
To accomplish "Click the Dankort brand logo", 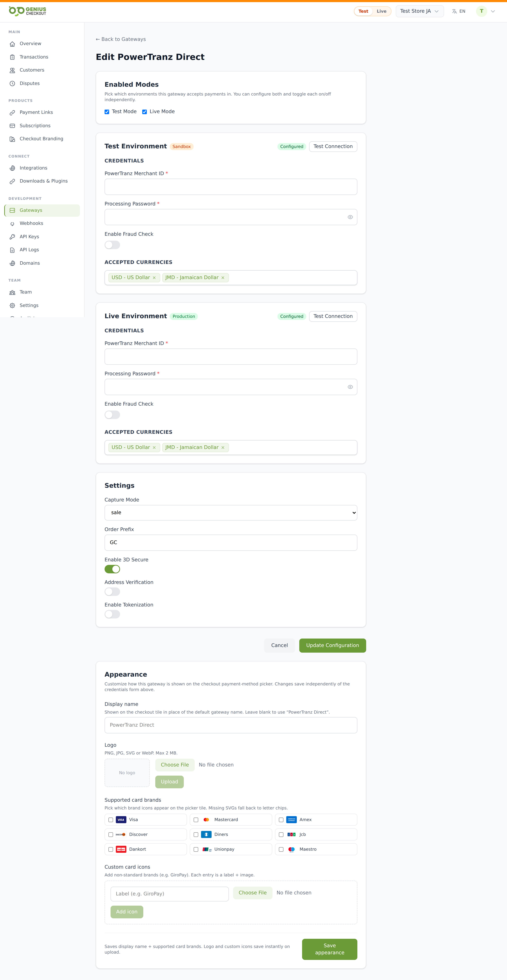I will [x=121, y=849].
